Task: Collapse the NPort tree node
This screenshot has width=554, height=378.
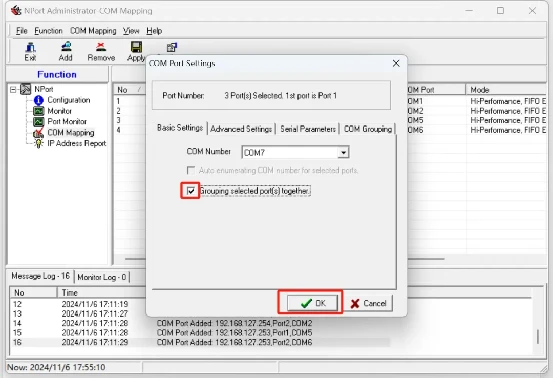Action: pos(13,89)
